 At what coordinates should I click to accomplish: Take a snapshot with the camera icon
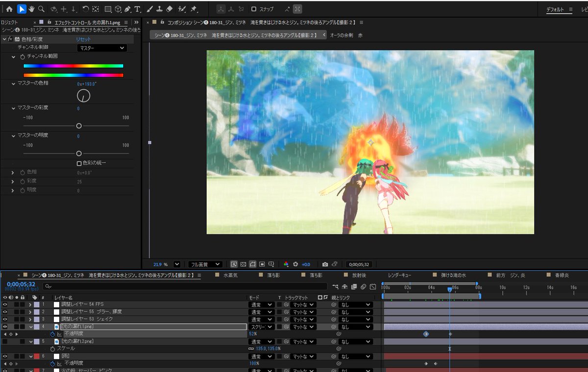[324, 264]
